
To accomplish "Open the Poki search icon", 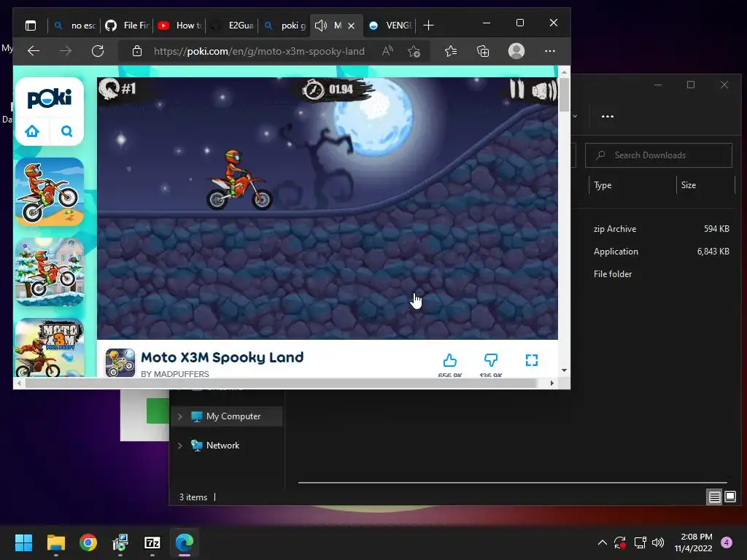I will pyautogui.click(x=66, y=131).
